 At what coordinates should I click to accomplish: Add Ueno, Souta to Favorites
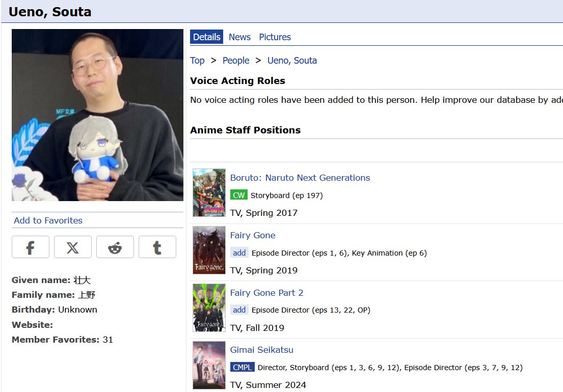pyautogui.click(x=48, y=220)
